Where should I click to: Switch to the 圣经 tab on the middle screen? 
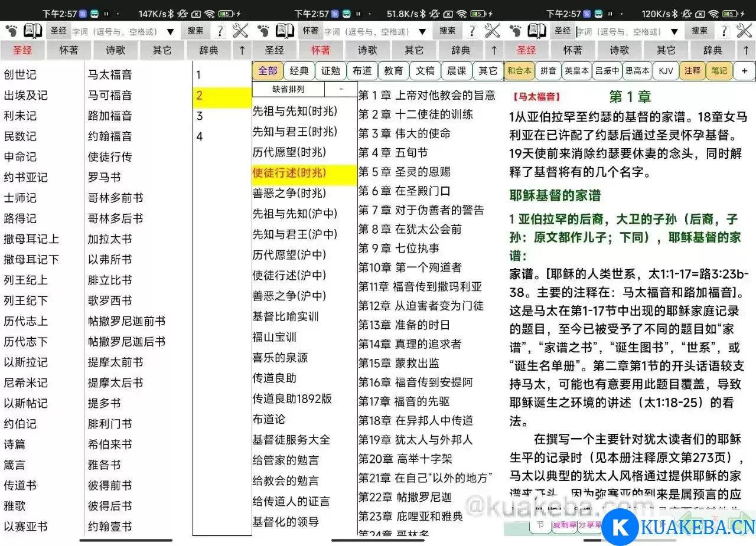[275, 51]
